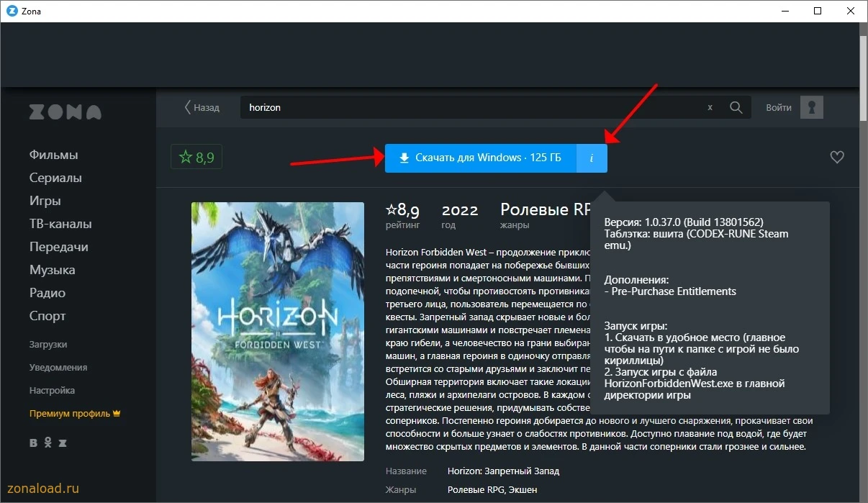Open Уведомления in sidebar
Viewport: 868px width, 503px height.
coord(58,367)
